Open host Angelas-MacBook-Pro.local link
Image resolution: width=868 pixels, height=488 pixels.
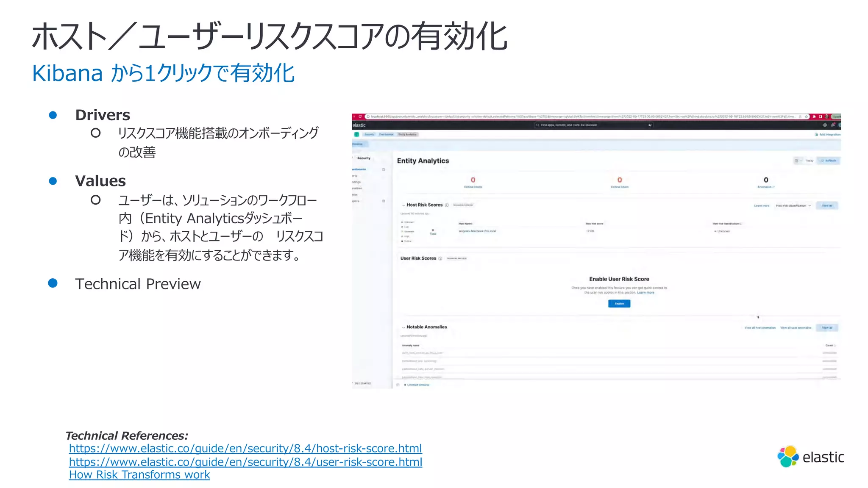[x=477, y=231]
